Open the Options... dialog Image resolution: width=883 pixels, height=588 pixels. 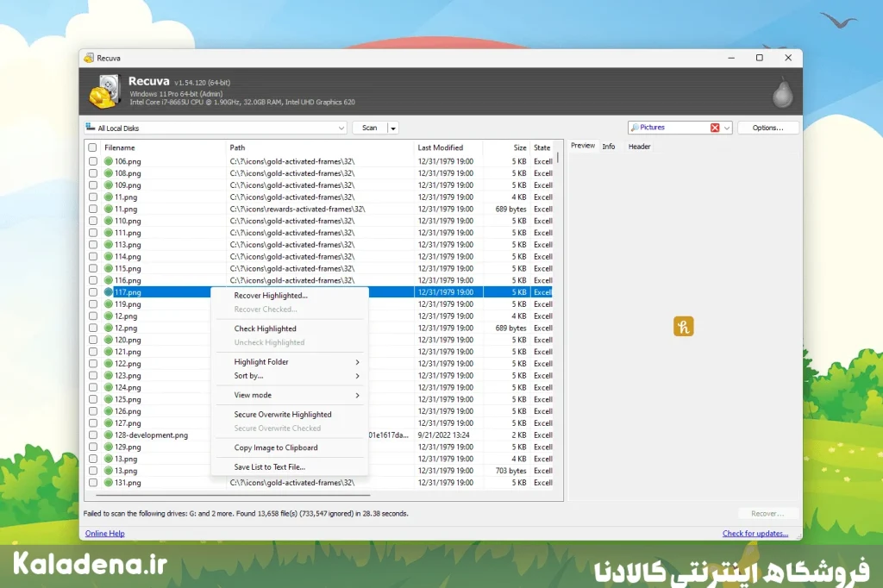click(767, 128)
